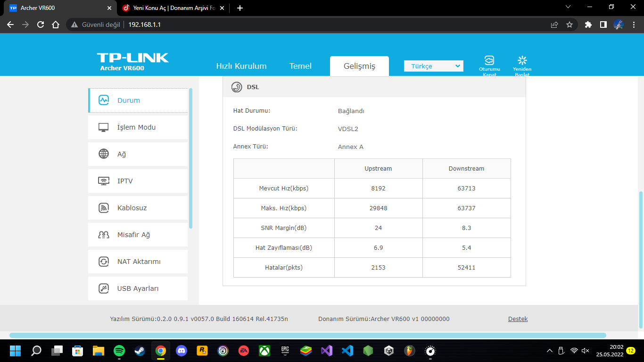This screenshot has width=644, height=362.
Task: Click the sidebar menu scrollbar
Action: 190,158
